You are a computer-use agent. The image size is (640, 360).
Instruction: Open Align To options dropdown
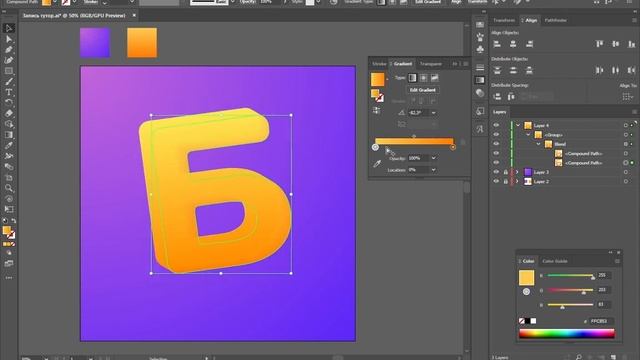click(x=628, y=97)
